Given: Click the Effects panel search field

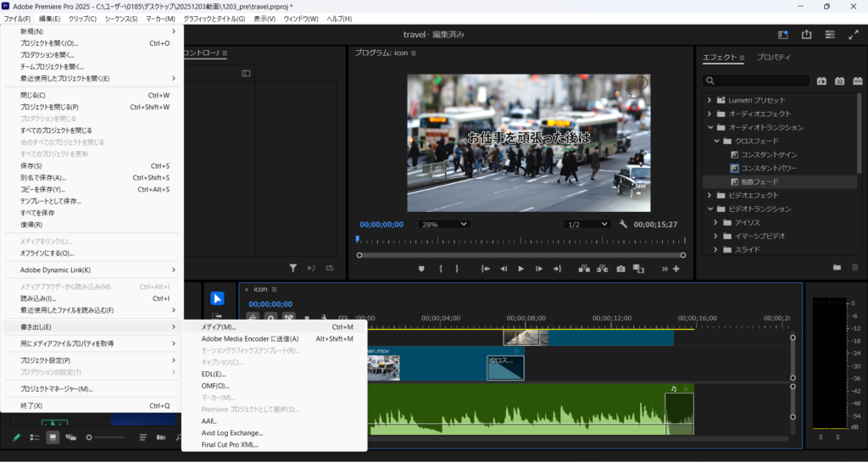Looking at the screenshot, I should coord(754,81).
